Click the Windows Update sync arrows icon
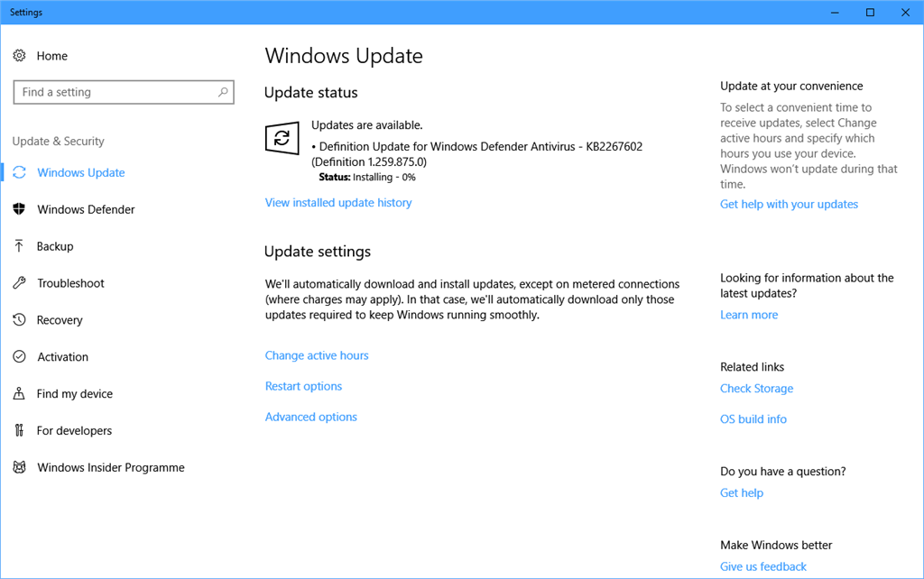Viewport: 924px width, 579px height. point(20,172)
